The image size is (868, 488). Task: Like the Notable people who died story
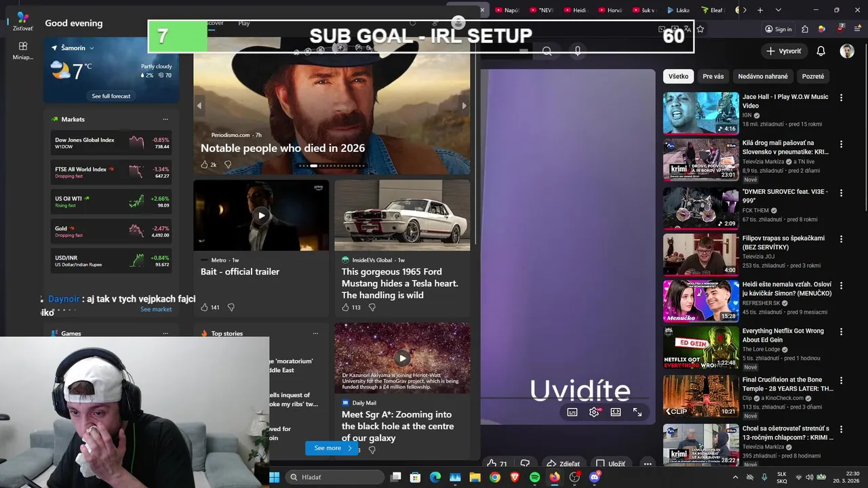[x=204, y=165]
